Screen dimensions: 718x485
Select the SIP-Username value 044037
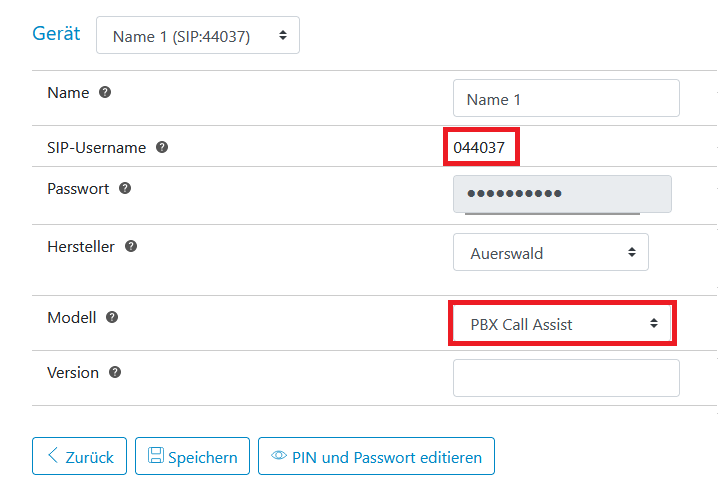pyautogui.click(x=479, y=147)
